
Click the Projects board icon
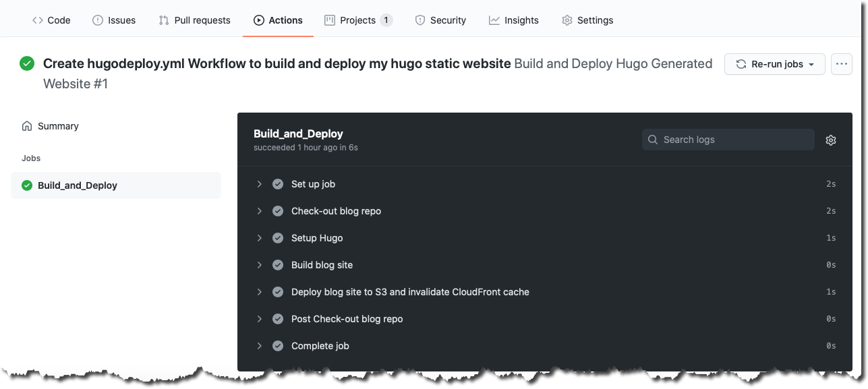[x=330, y=20]
